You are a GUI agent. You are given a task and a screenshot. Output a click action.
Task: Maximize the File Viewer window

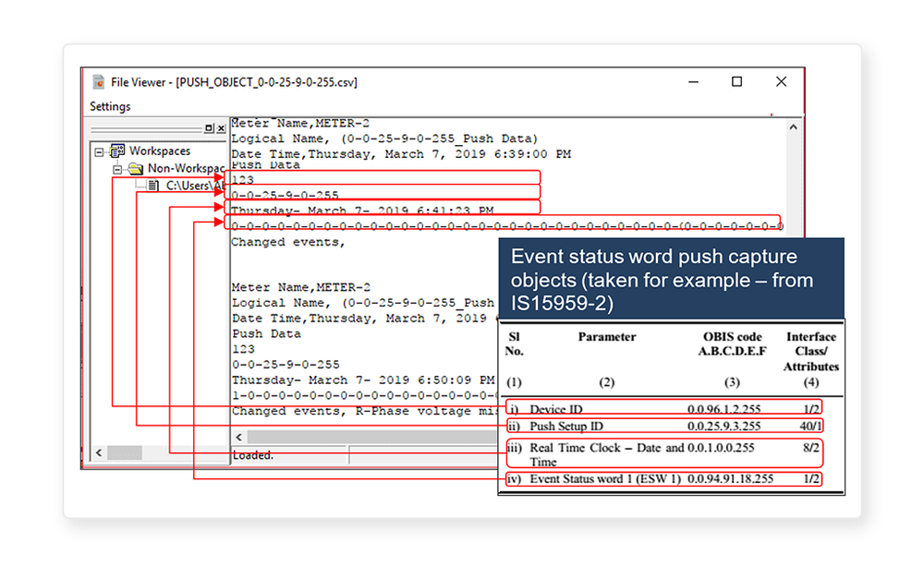[x=736, y=81]
